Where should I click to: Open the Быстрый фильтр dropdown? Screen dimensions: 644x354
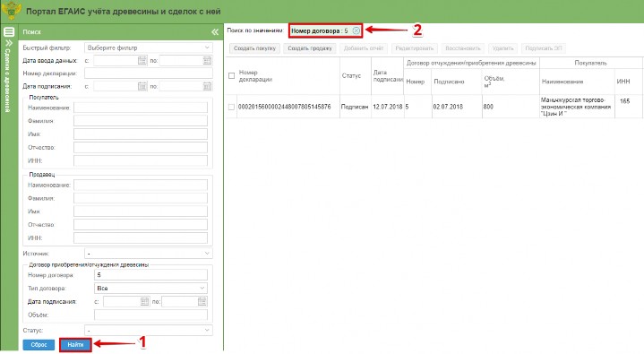point(149,47)
